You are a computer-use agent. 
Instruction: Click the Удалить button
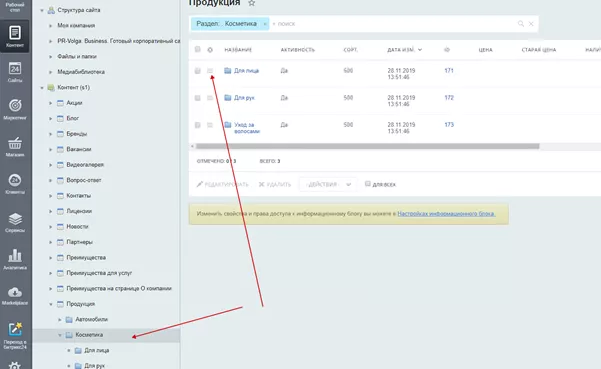(x=275, y=184)
